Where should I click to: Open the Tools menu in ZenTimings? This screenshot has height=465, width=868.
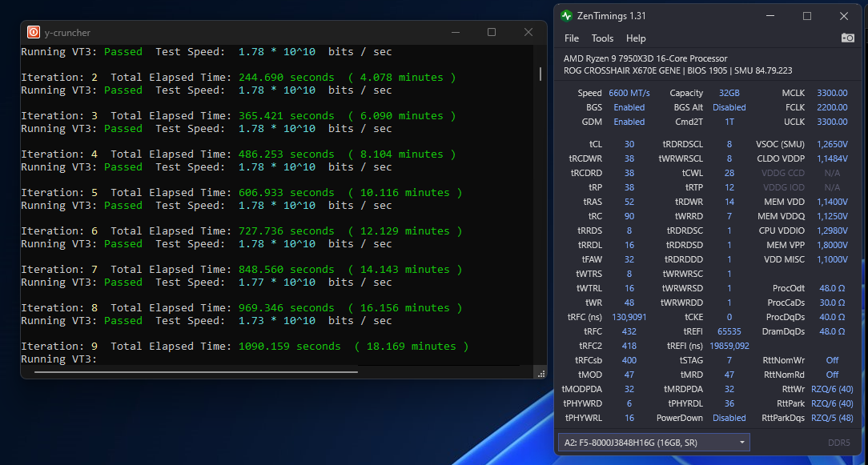[602, 38]
